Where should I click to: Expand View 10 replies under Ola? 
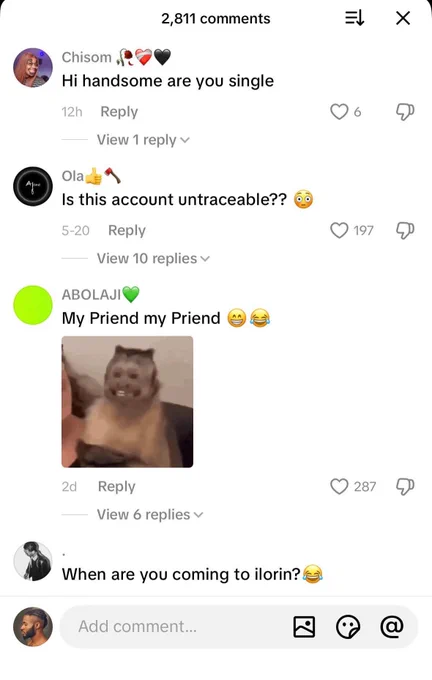click(x=153, y=258)
